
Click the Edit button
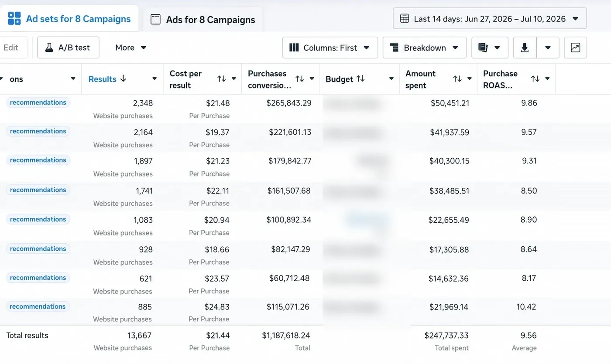(11, 48)
